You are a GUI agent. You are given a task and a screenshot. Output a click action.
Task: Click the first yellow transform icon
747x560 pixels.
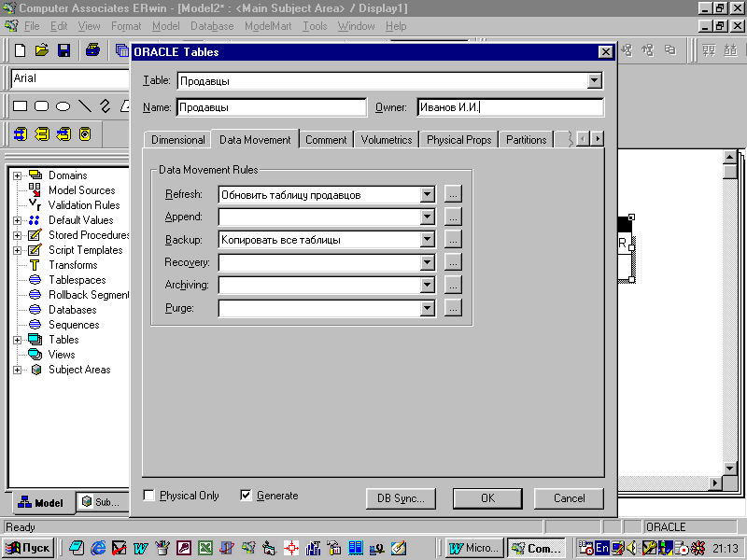pos(21,134)
